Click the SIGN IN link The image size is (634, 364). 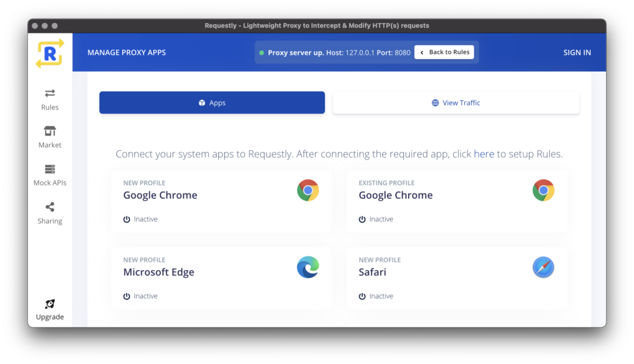click(x=577, y=53)
